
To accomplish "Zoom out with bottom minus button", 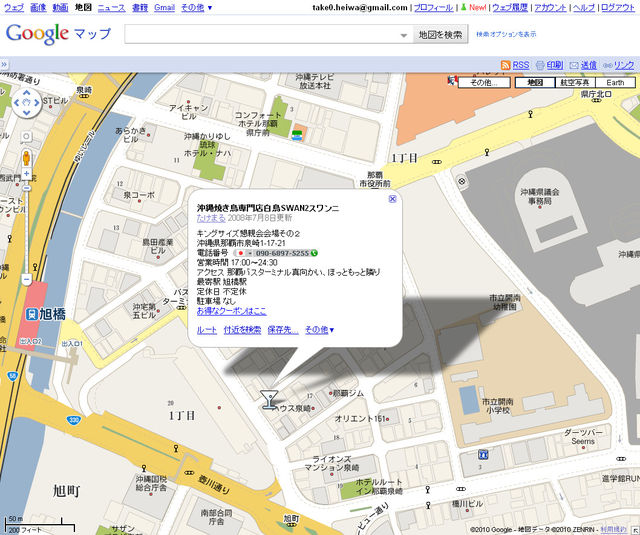I will click(x=27, y=280).
